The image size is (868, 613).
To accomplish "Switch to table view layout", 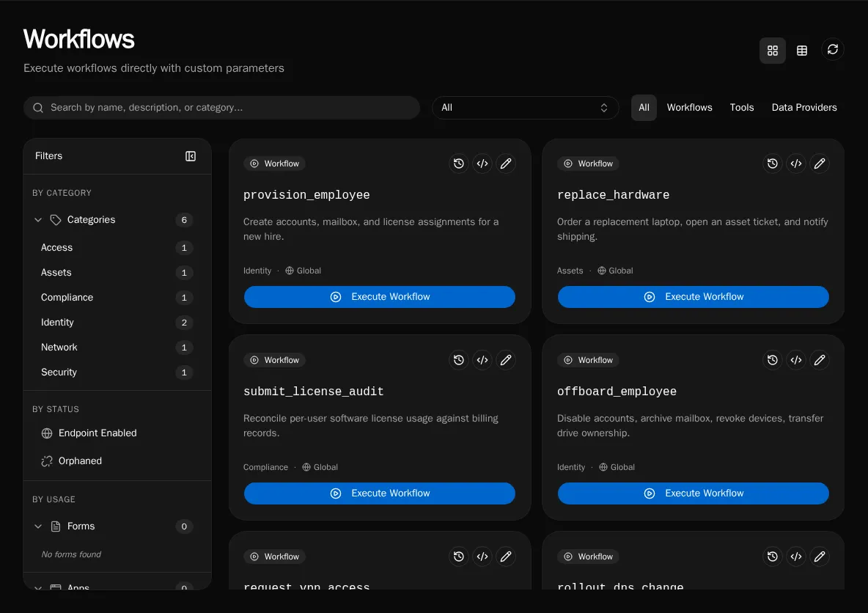I will tap(801, 51).
